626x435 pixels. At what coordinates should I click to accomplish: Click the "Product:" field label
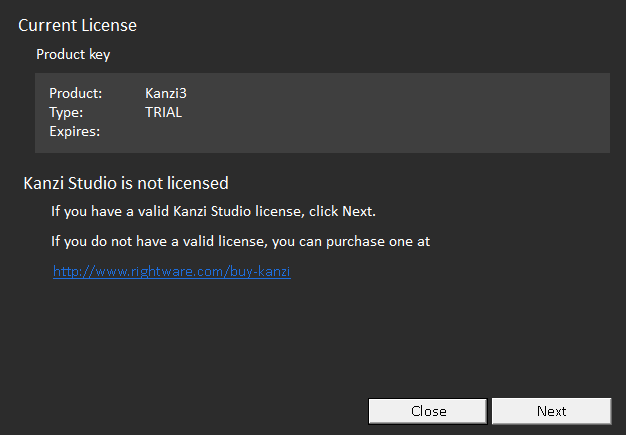pyautogui.click(x=76, y=94)
